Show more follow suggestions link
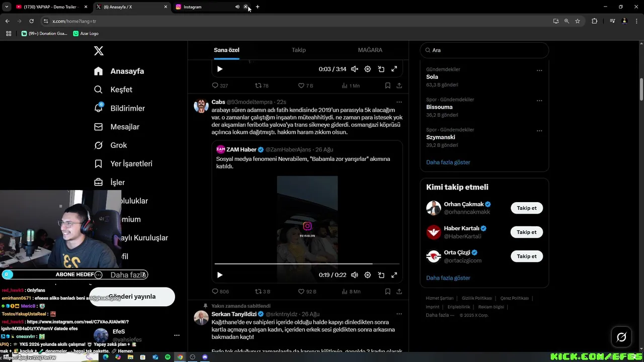The image size is (644, 362). click(448, 278)
